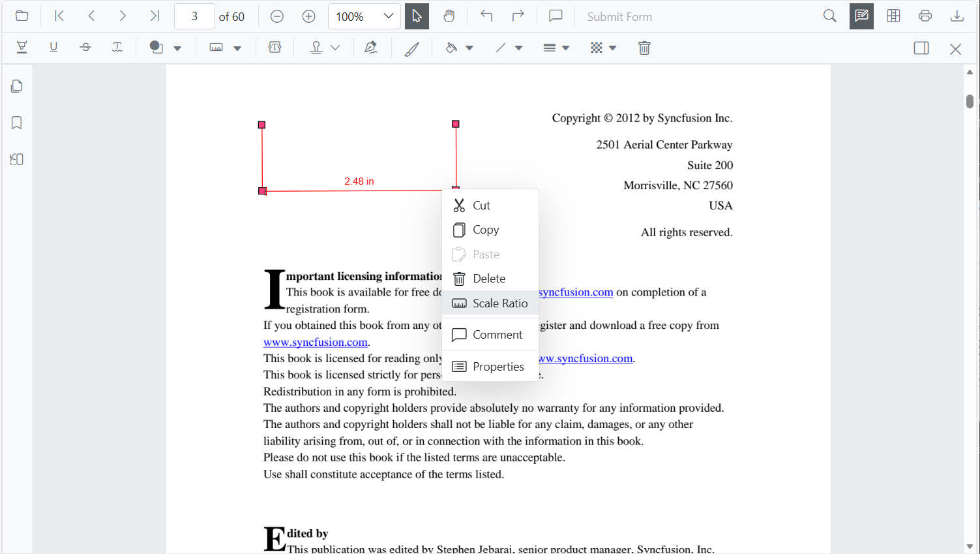Image resolution: width=980 pixels, height=554 pixels.
Task: Click the page number input field
Action: pos(194,16)
